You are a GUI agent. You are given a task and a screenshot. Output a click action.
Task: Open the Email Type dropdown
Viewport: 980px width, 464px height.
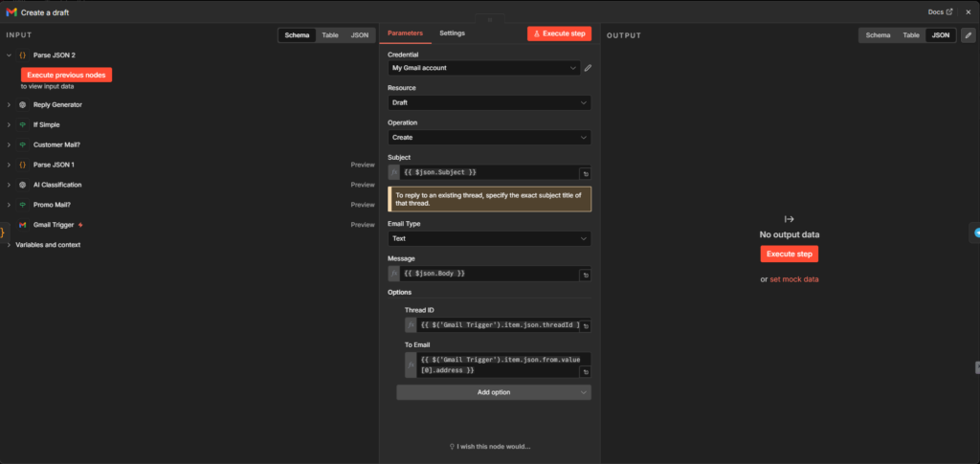click(x=489, y=238)
